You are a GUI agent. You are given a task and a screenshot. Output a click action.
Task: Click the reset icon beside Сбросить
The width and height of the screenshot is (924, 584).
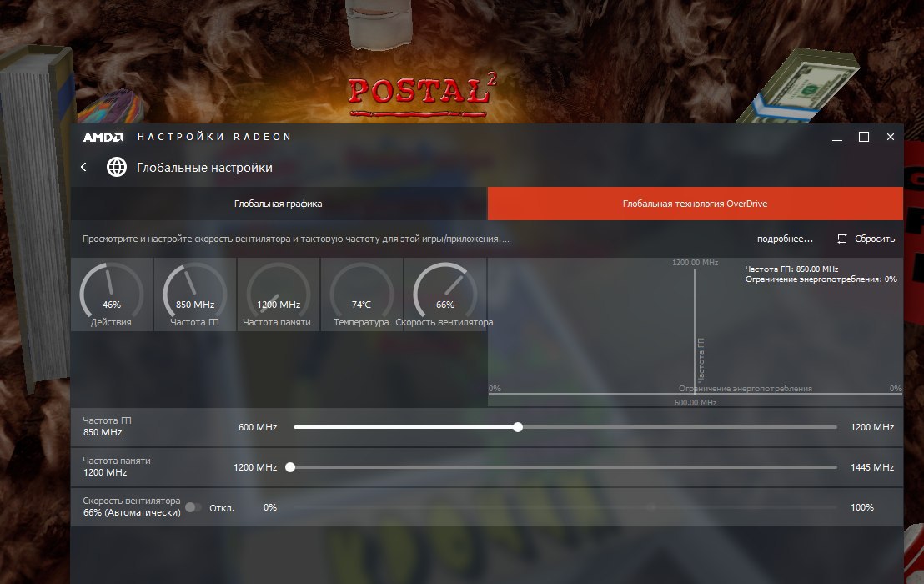pyautogui.click(x=842, y=239)
